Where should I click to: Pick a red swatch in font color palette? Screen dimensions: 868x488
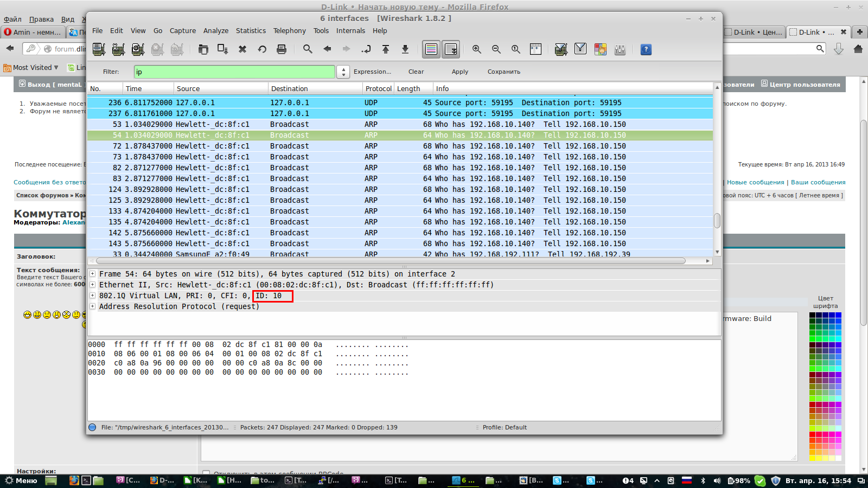813,434
